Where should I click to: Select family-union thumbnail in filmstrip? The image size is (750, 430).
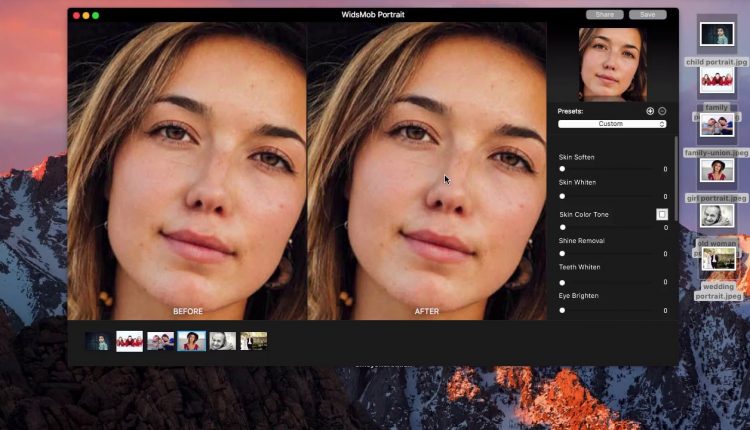(x=161, y=342)
